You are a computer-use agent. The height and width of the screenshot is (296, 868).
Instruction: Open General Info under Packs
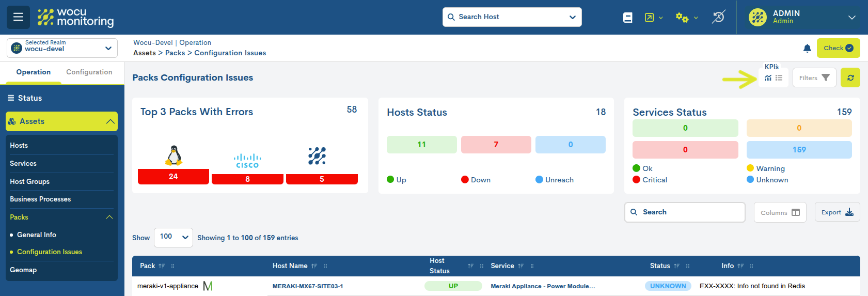point(37,235)
